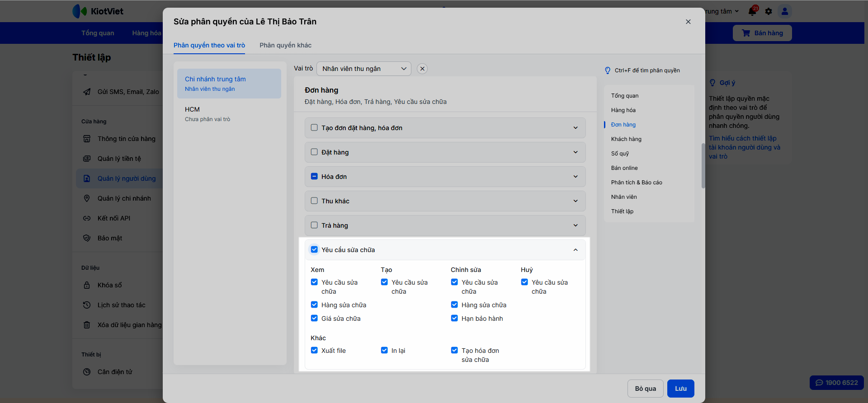Toggle the Hóa đơn permission checkbox
The image size is (868, 403).
pos(314,176)
